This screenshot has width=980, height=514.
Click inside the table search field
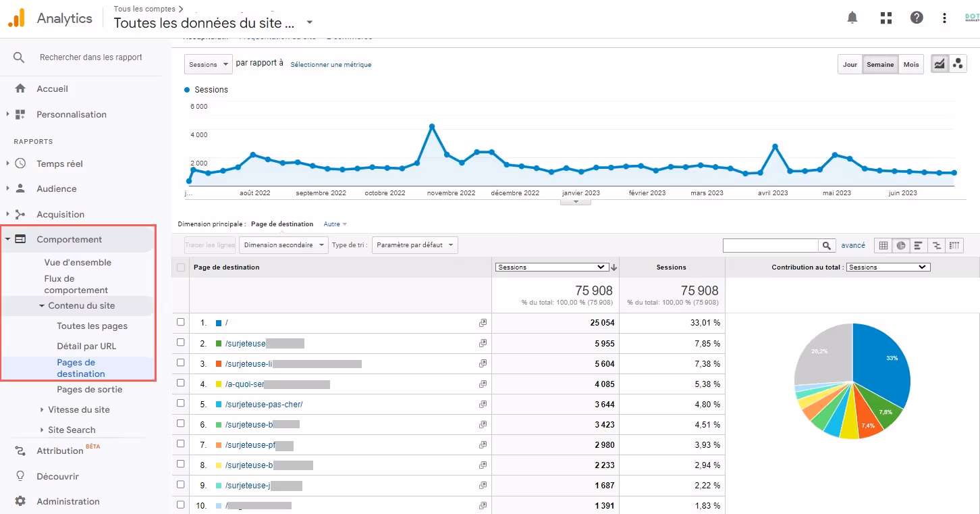tap(769, 245)
